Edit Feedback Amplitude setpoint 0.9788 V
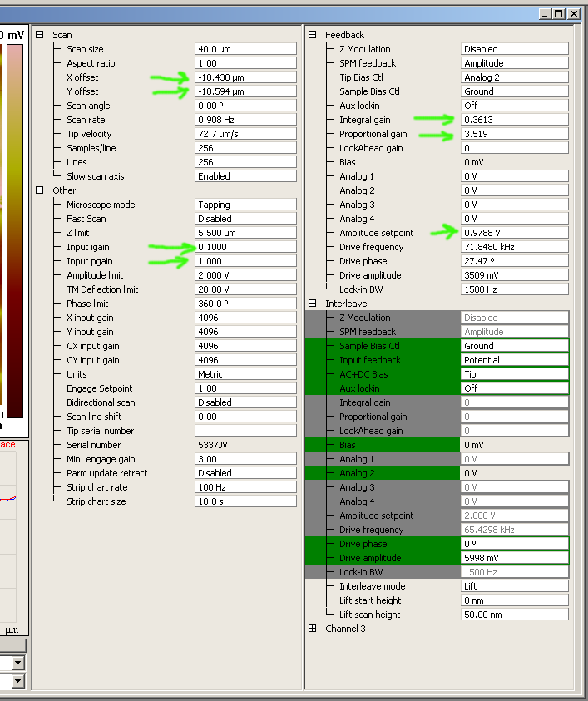 (515, 233)
